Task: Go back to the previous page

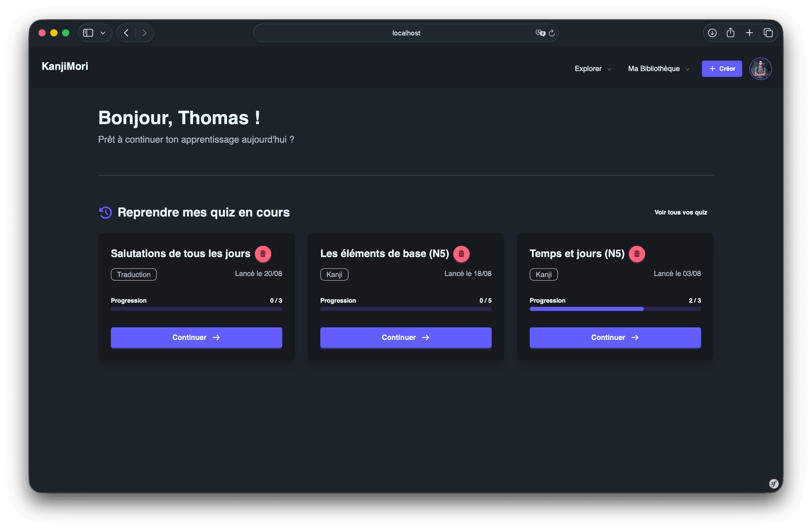Action: 126,33
